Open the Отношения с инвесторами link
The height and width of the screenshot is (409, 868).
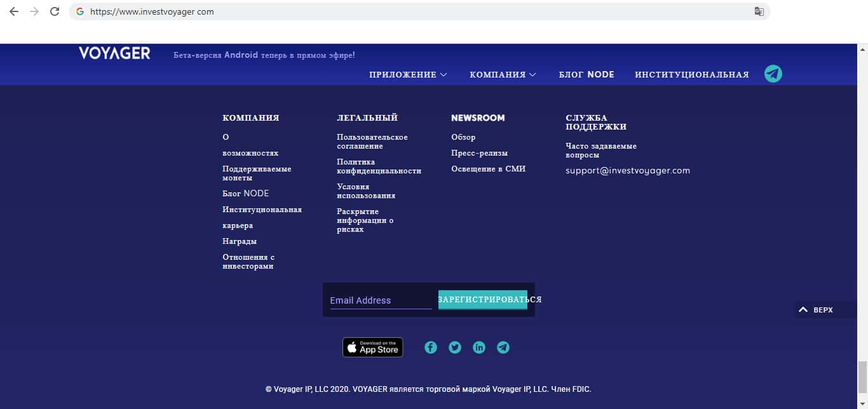(x=248, y=262)
